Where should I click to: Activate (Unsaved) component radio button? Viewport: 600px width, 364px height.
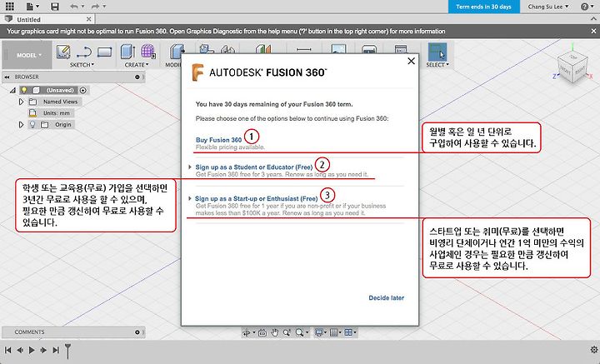pos(83,90)
